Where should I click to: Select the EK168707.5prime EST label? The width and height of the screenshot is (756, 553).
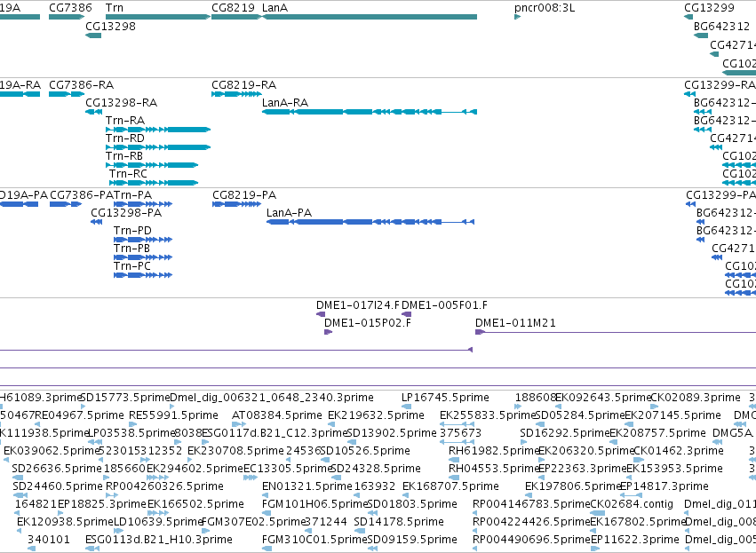(450, 487)
